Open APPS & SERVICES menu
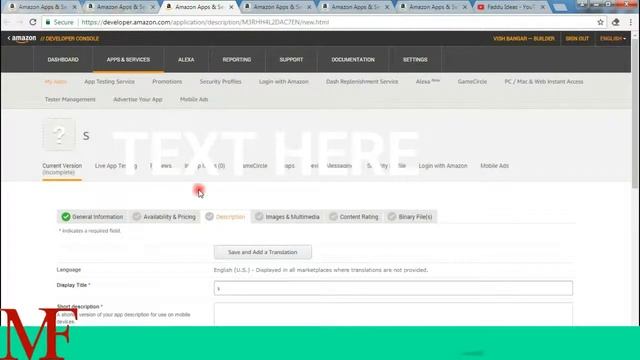 [x=128, y=60]
